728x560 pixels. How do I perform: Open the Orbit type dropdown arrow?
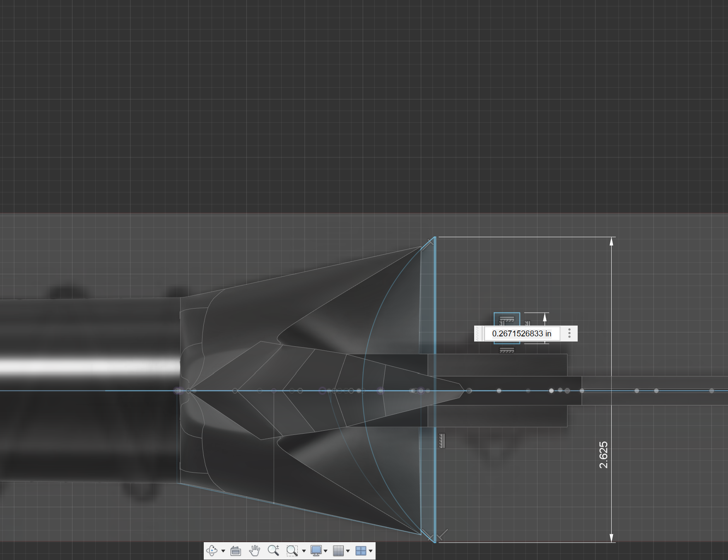tap(223, 551)
